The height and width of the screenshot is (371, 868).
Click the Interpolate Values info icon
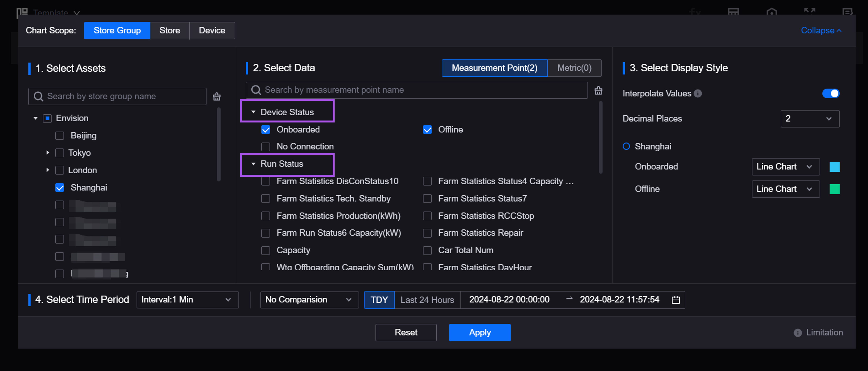coord(698,94)
